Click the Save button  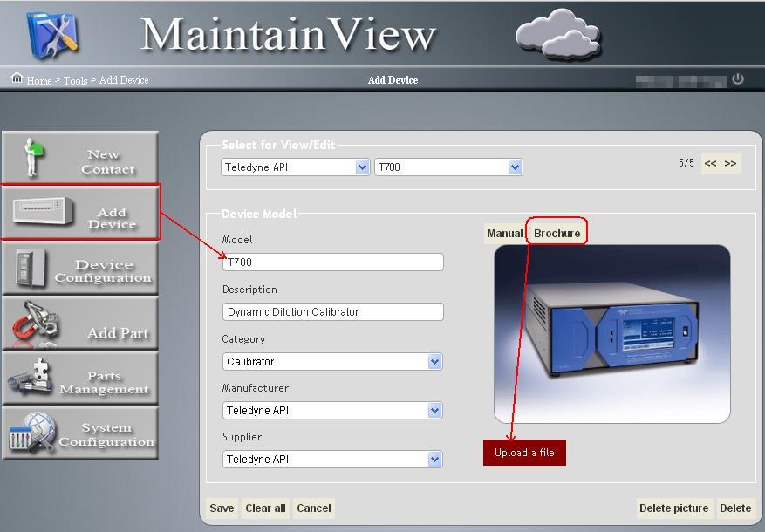(x=222, y=508)
